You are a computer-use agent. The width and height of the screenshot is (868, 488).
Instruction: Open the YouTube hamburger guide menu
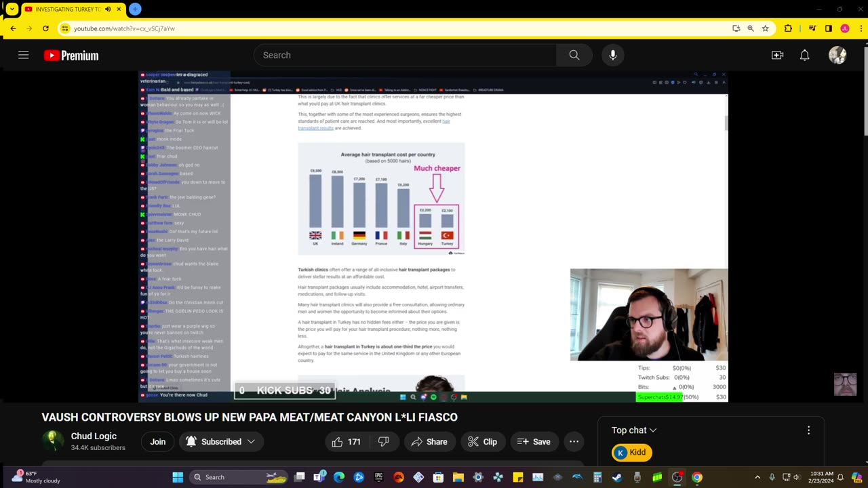tap(24, 55)
